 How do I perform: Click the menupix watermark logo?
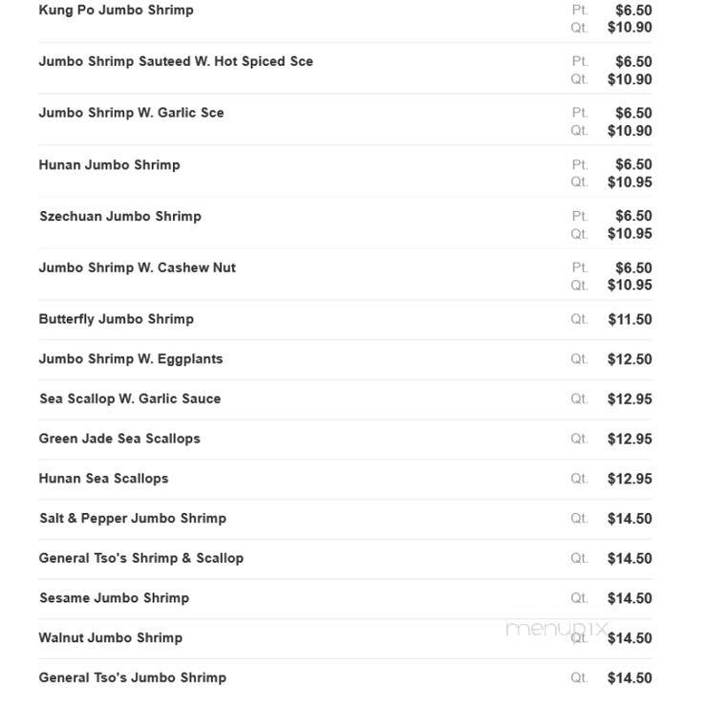[x=556, y=629]
